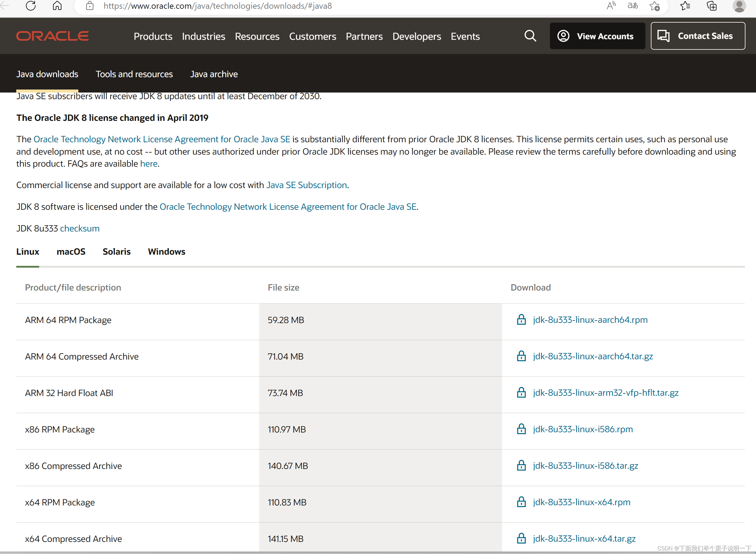Viewport: 756px width, 554px height.
Task: Open the Industries menu
Action: 203,36
